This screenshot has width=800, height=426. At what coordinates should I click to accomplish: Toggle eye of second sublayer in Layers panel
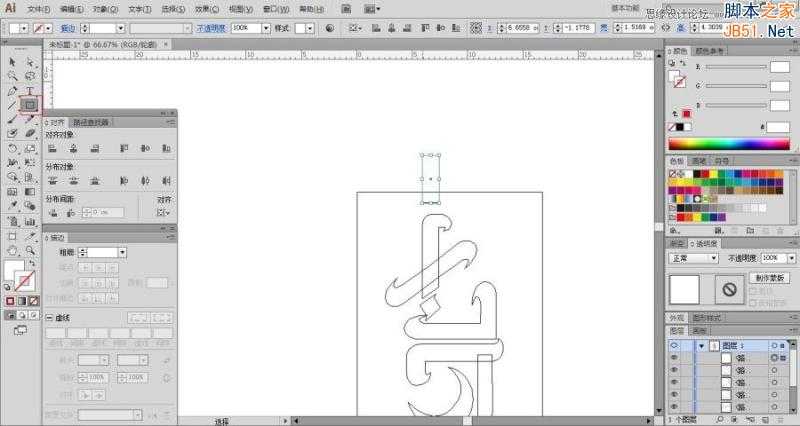(674, 370)
